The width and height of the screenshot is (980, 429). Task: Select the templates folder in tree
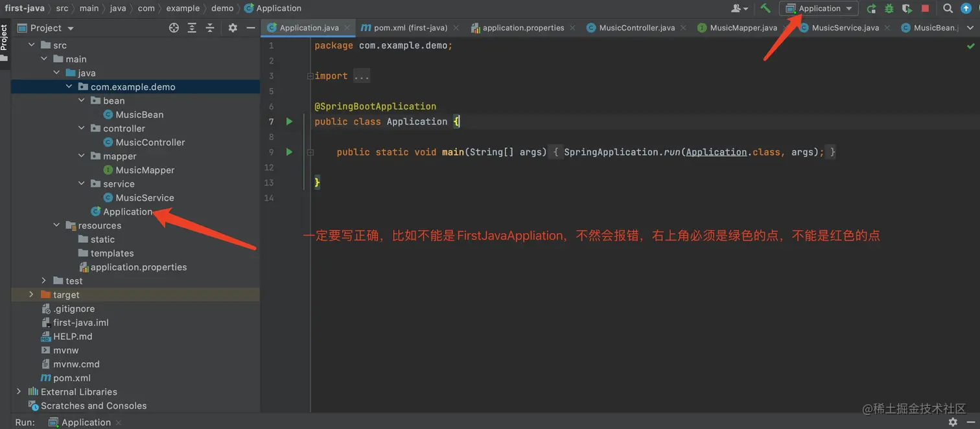(x=112, y=253)
